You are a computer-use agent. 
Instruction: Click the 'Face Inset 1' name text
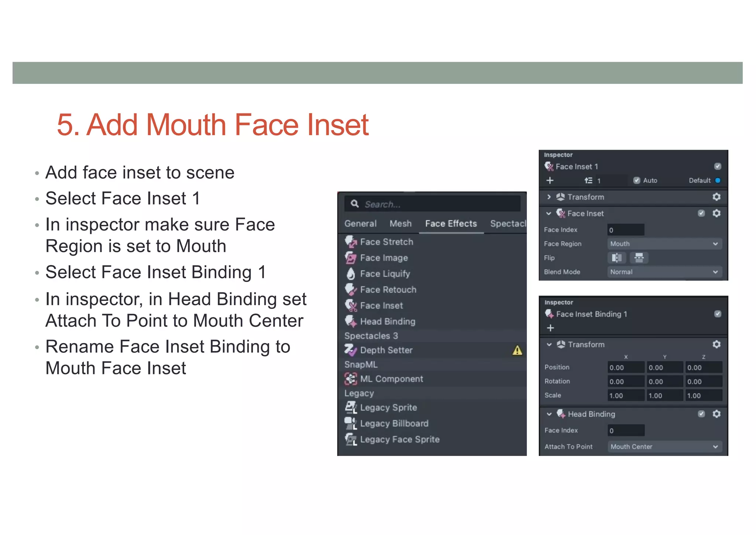(x=577, y=167)
